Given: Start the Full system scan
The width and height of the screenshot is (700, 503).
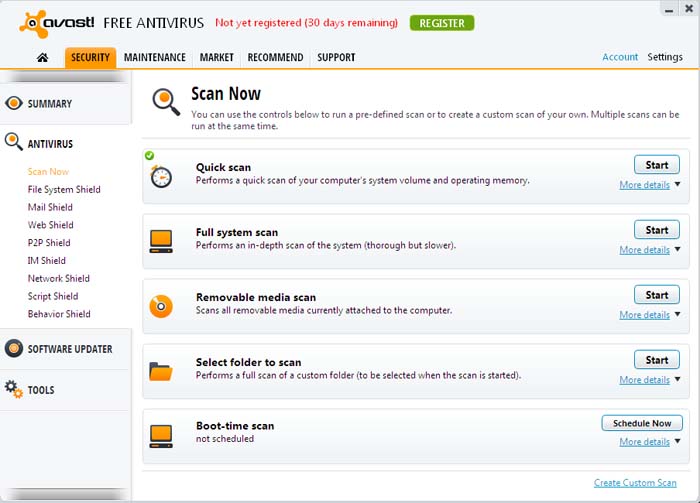Looking at the screenshot, I should click(x=657, y=230).
